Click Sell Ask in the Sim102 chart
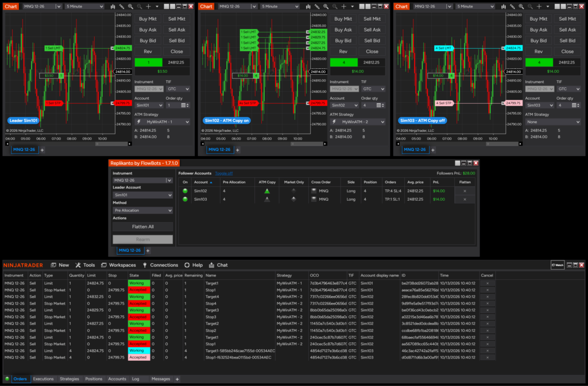 (x=372, y=30)
